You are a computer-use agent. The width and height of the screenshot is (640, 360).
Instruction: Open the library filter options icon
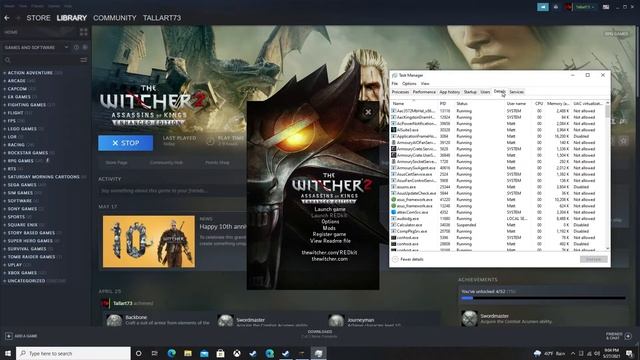point(84,60)
